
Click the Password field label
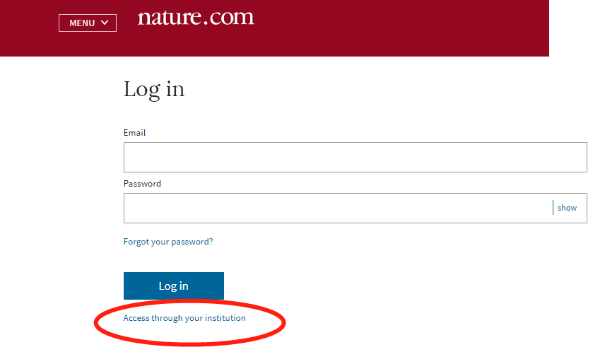pos(142,184)
